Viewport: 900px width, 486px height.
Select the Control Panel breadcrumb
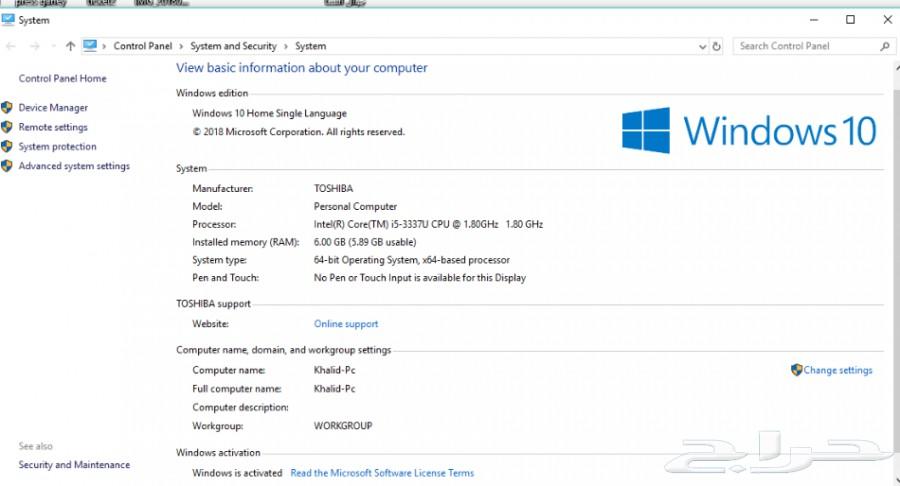(143, 46)
